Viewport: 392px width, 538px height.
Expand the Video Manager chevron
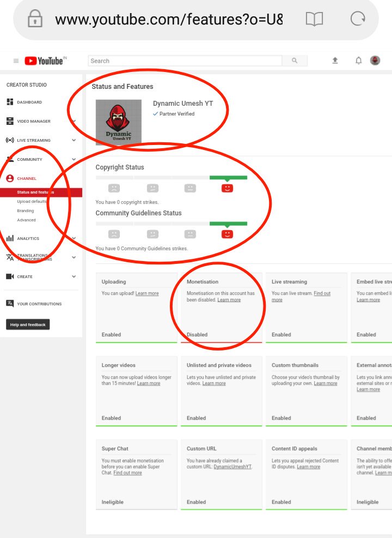(73, 121)
